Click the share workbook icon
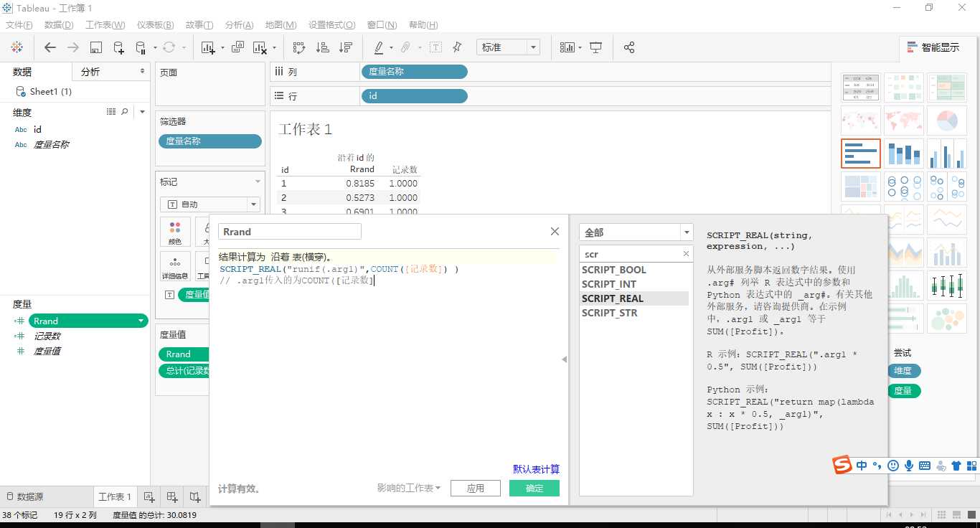Viewport: 980px width, 528px height. [x=629, y=47]
